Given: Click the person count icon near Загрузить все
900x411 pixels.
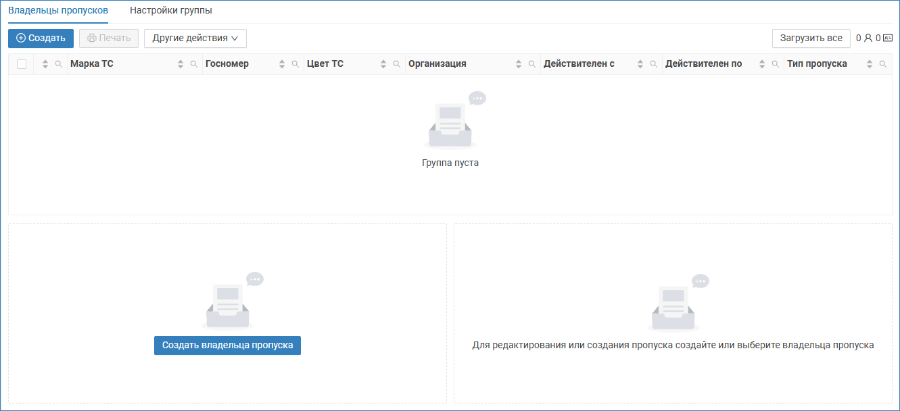Looking at the screenshot, I should tap(868, 38).
